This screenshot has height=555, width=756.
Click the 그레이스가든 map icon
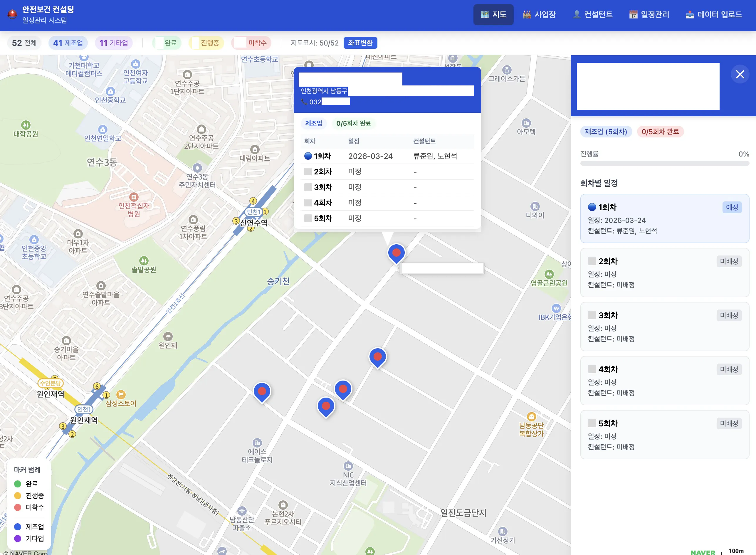coord(507,70)
